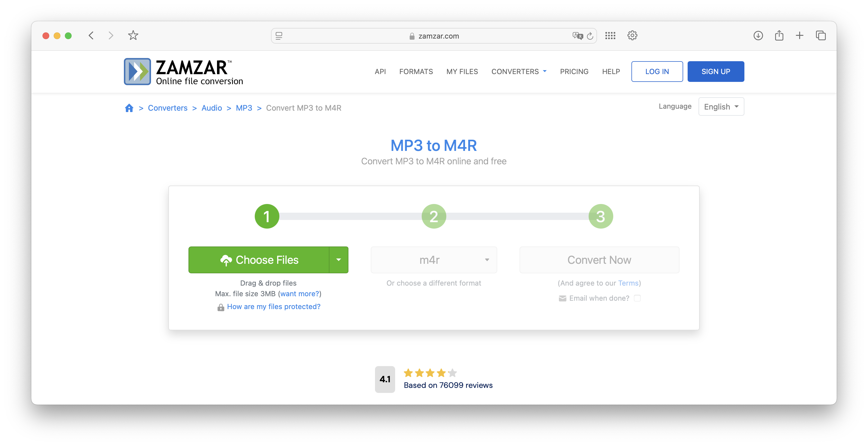Click the home breadcrumb icon

pyautogui.click(x=129, y=108)
